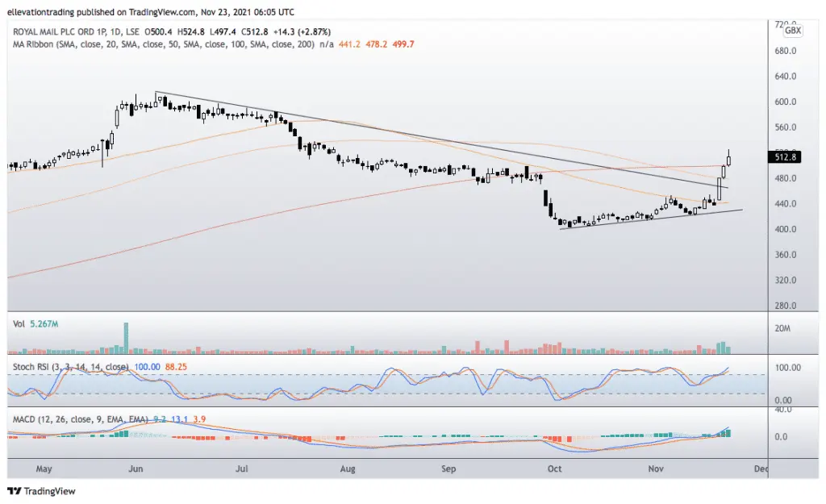Click the MA value 441.2
This screenshot has height=504, width=826.
tap(349, 44)
